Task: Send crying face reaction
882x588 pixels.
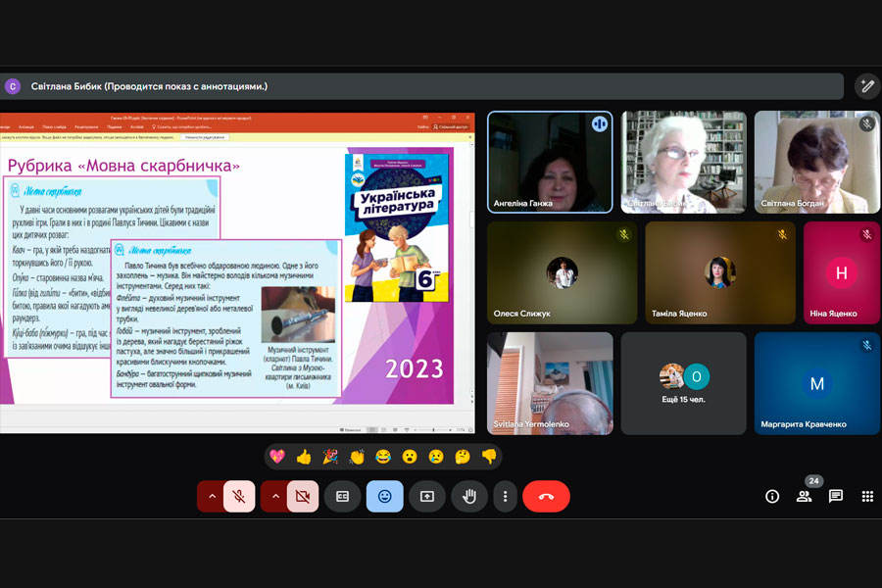Action: click(436, 457)
